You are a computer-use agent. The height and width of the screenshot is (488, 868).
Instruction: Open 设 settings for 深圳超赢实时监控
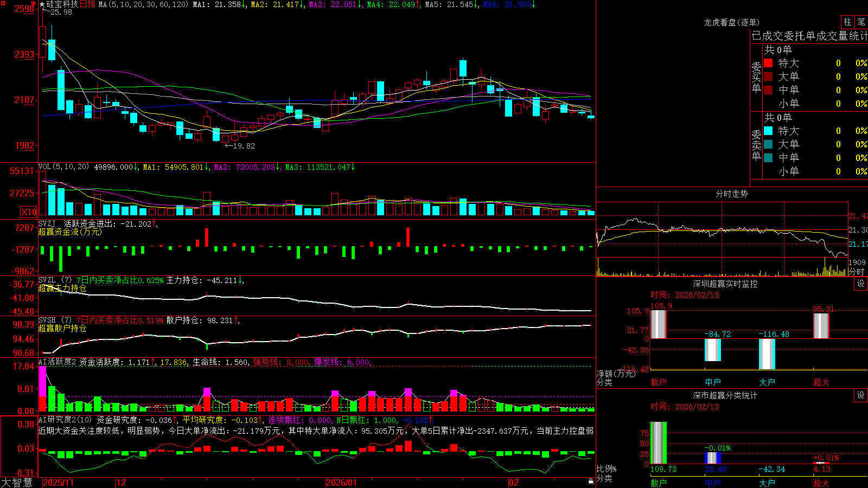(861, 284)
